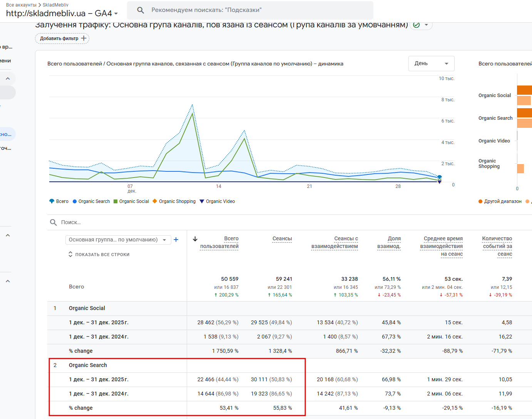Open the property selector skladmebliv.ua – GA4

(62, 13)
